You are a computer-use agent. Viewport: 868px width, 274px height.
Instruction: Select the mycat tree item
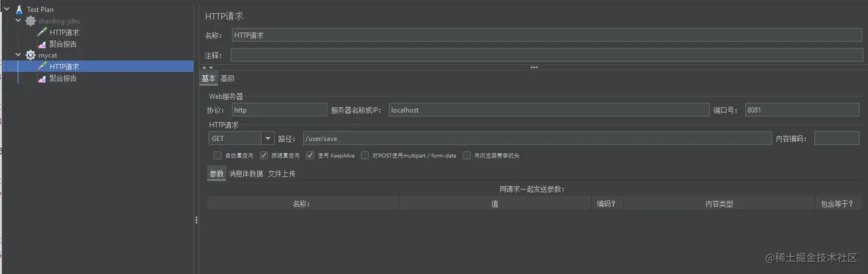coord(48,56)
